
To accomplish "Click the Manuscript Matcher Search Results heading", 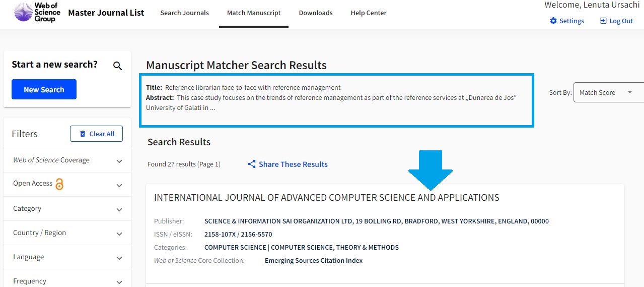I will [236, 65].
